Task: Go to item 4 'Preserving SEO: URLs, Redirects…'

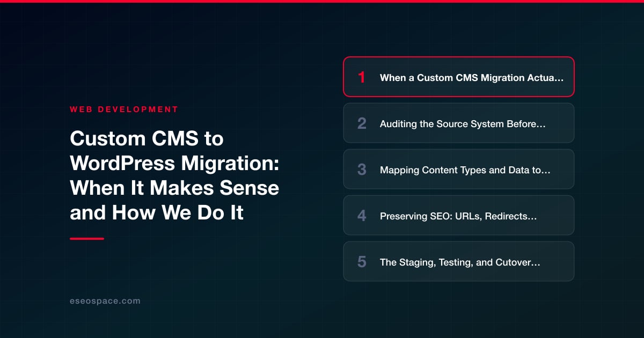Action: click(x=459, y=215)
